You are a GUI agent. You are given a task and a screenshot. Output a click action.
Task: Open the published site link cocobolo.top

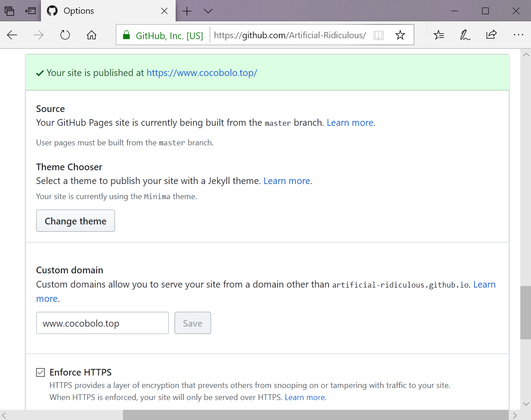tap(202, 73)
